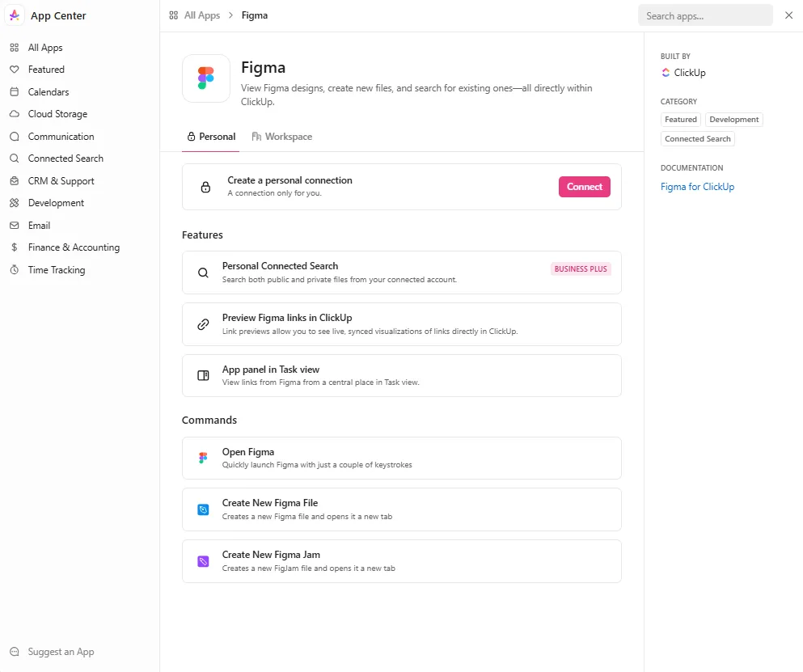Click the Create New Figma File command title

(x=270, y=503)
